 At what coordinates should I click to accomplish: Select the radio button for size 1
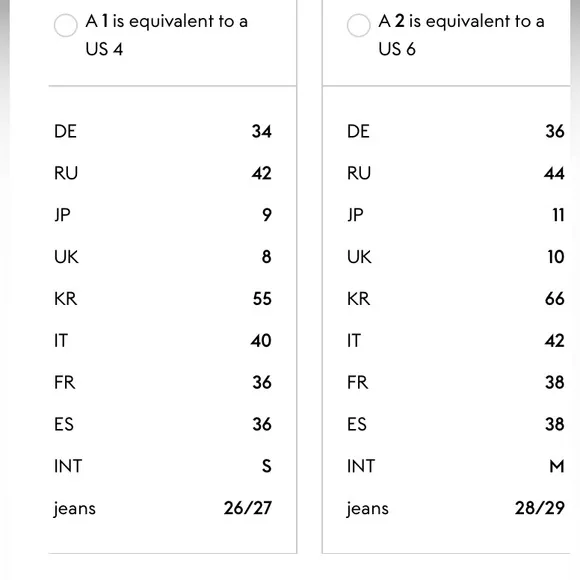(x=65, y=25)
